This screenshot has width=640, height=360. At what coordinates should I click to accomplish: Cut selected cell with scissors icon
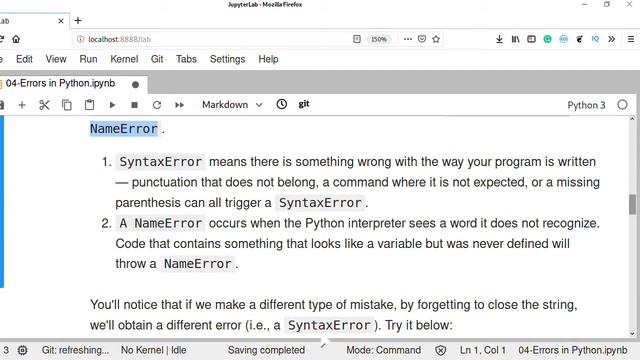44,105
